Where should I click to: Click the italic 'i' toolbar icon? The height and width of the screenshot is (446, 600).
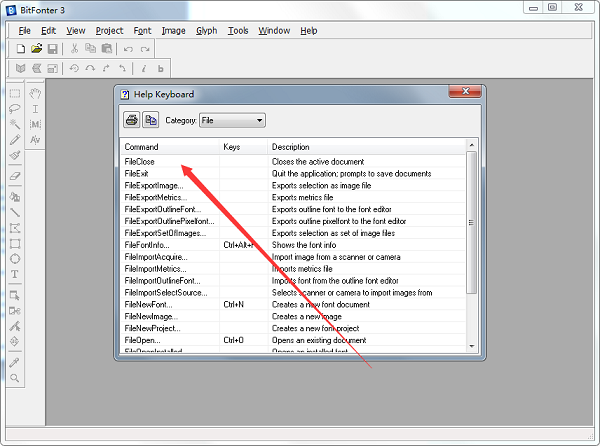click(144, 68)
